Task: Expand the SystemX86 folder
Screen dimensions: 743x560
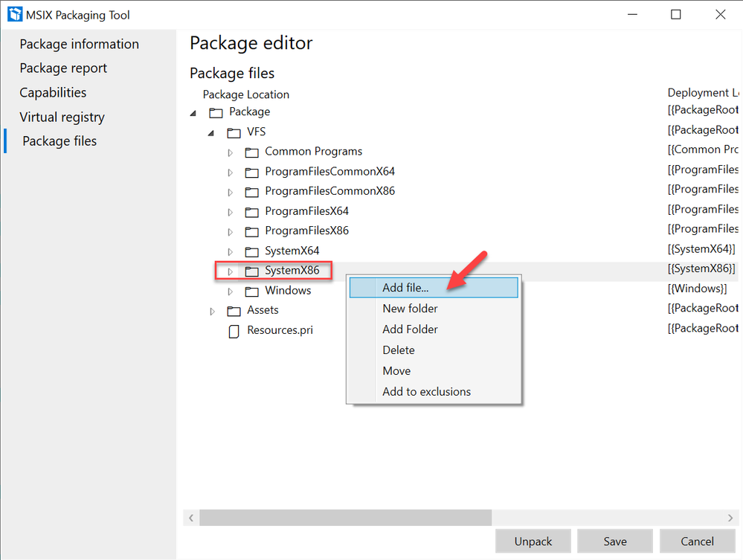Action: pyautogui.click(x=231, y=271)
